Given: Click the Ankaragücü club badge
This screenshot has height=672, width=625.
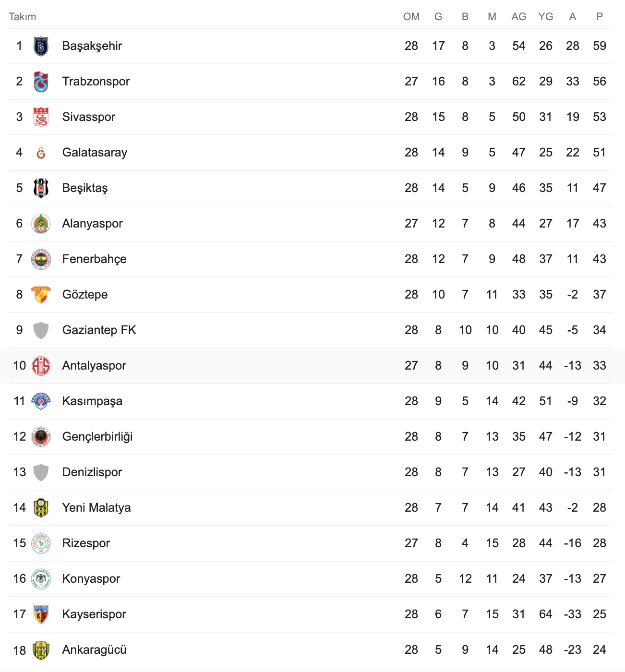Looking at the screenshot, I should click(x=41, y=650).
